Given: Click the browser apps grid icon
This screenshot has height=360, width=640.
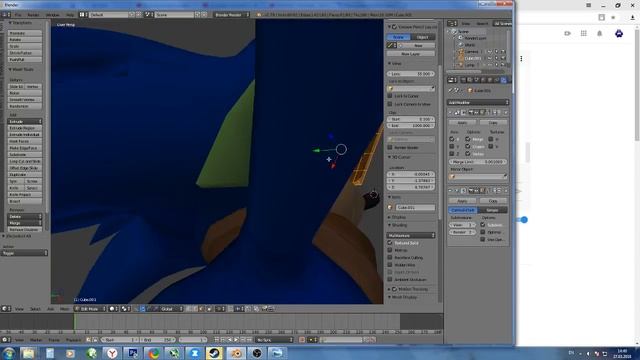Looking at the screenshot, I should (x=584, y=33).
